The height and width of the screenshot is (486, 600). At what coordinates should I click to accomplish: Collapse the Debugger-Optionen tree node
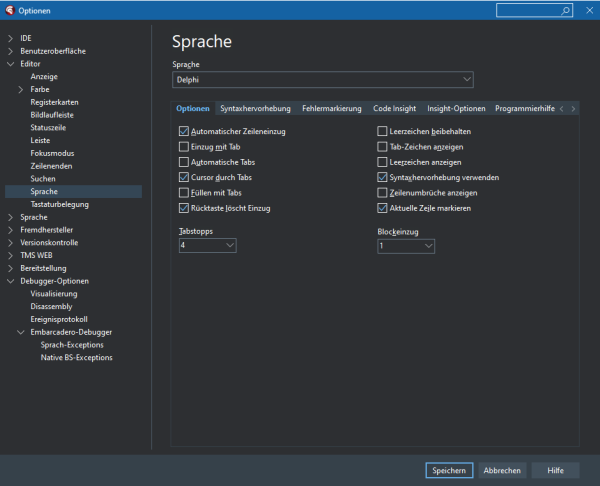[10, 281]
